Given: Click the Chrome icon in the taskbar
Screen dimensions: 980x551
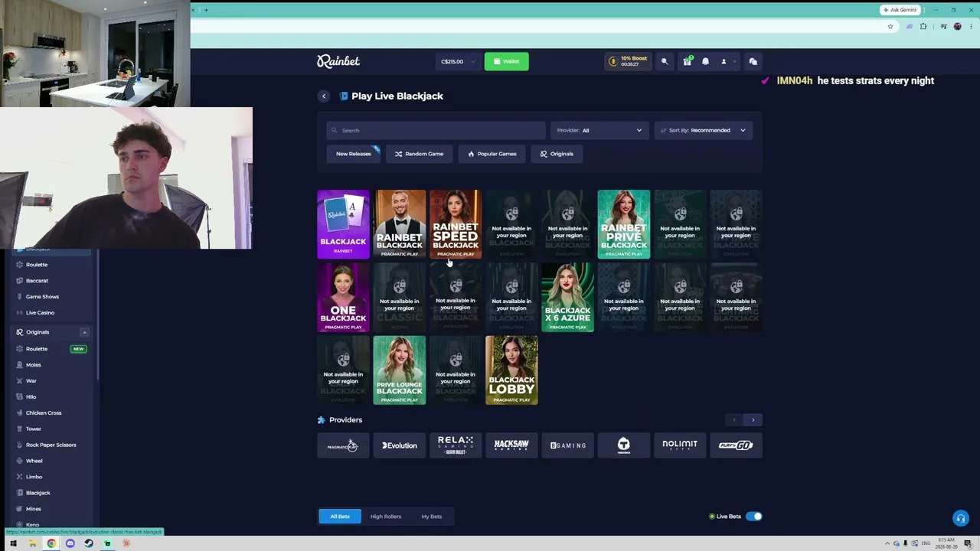Looking at the screenshot, I should pyautogui.click(x=51, y=543).
